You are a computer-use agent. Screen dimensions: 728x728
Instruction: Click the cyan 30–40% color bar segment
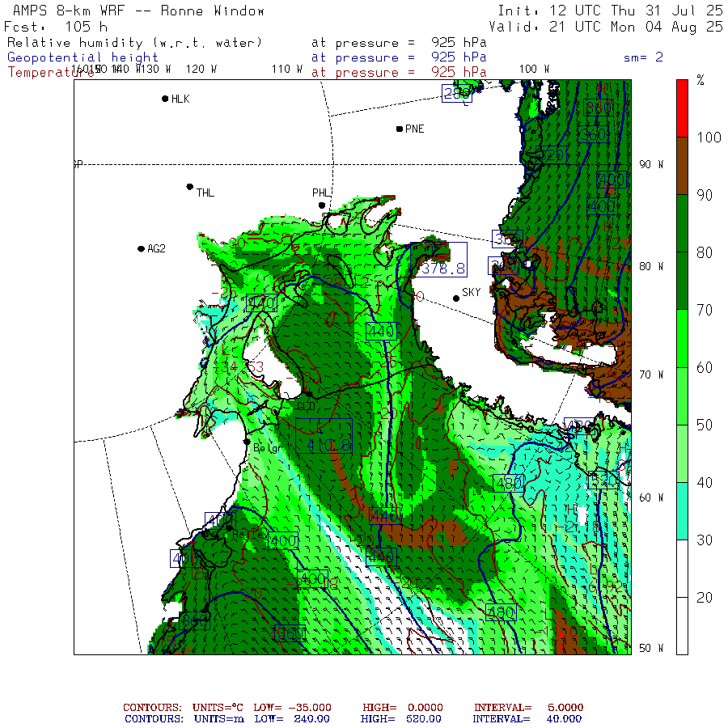click(x=682, y=511)
